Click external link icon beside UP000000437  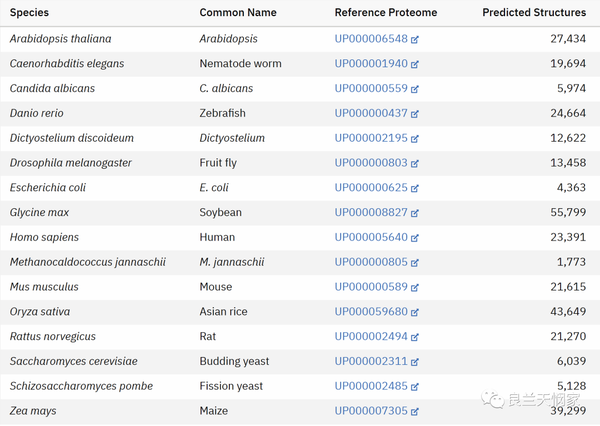[x=415, y=114]
